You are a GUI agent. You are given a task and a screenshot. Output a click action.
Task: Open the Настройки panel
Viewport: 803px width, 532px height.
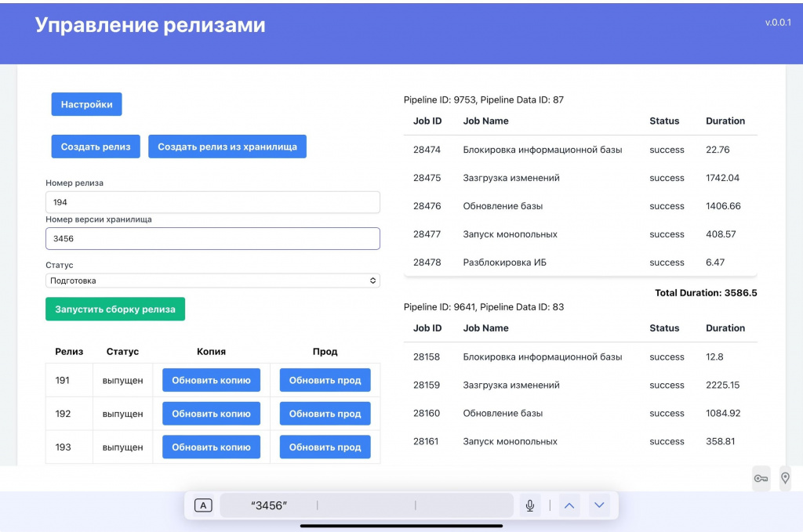(86, 103)
